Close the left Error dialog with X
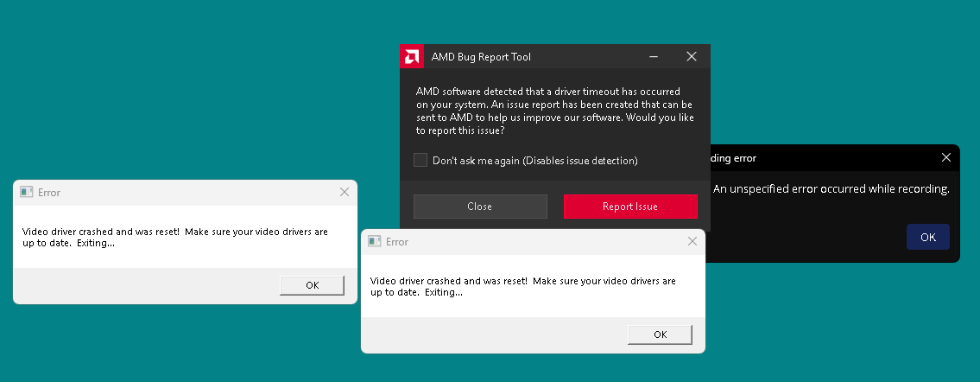The height and width of the screenshot is (382, 980). [x=345, y=192]
